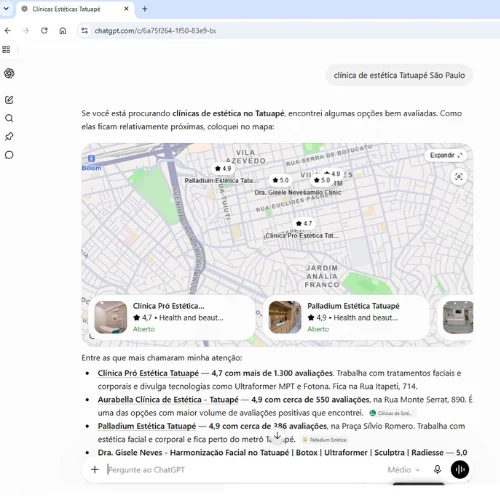
Task: Open the Médio model dropdown
Action: tap(403, 470)
